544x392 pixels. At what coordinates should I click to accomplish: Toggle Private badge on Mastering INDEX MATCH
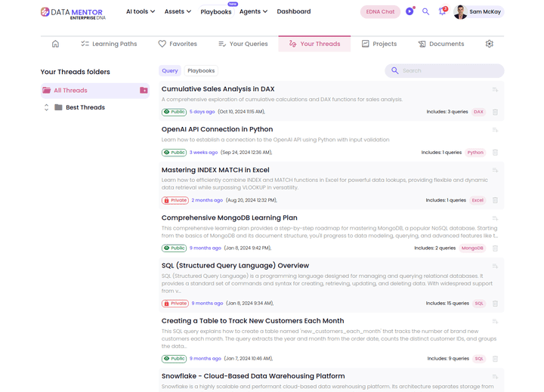pos(175,200)
